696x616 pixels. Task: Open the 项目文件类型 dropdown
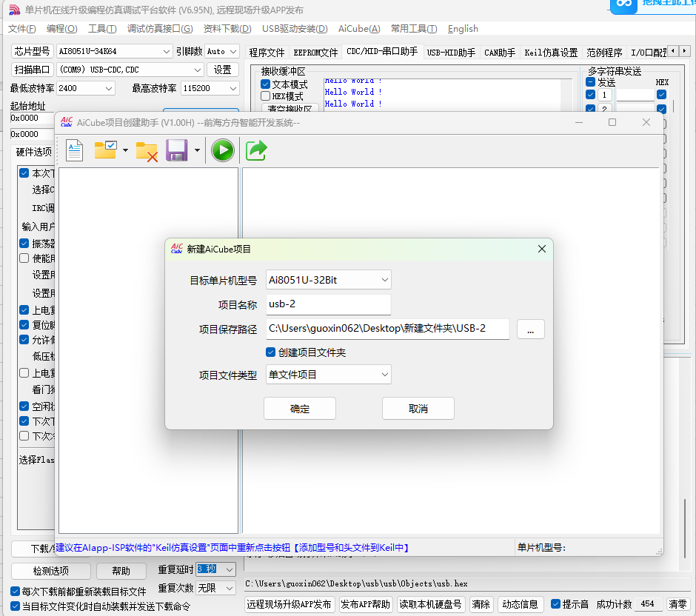point(329,375)
